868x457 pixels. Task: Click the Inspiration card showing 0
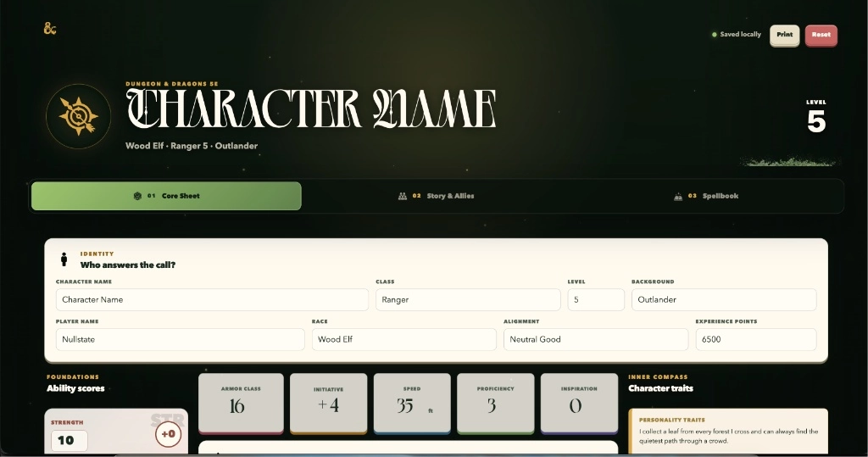579,403
